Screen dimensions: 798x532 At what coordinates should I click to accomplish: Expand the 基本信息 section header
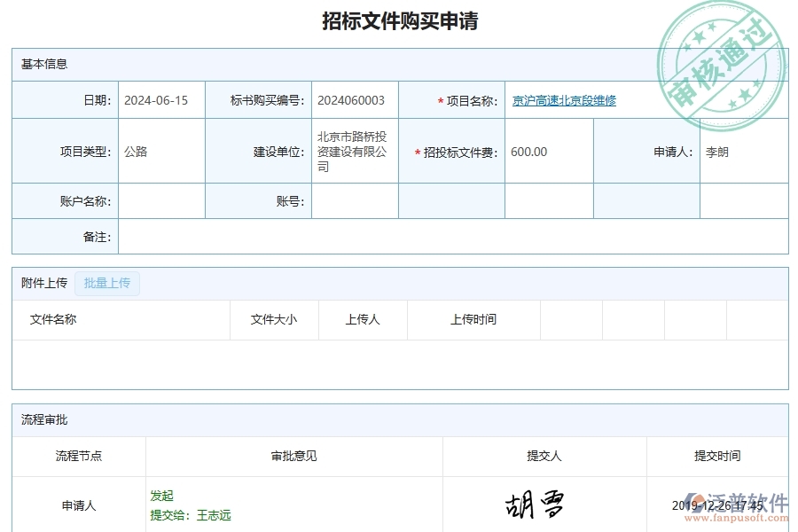pyautogui.click(x=37, y=63)
